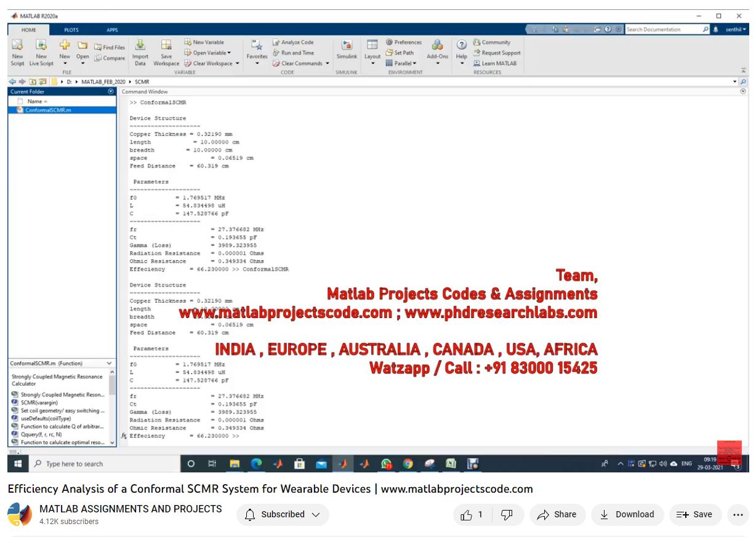Expand the Clear Commands dropdown arrow

click(x=328, y=63)
